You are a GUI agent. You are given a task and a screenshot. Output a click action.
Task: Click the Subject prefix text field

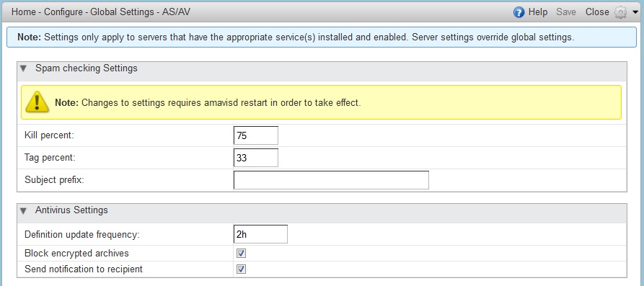pos(331,179)
